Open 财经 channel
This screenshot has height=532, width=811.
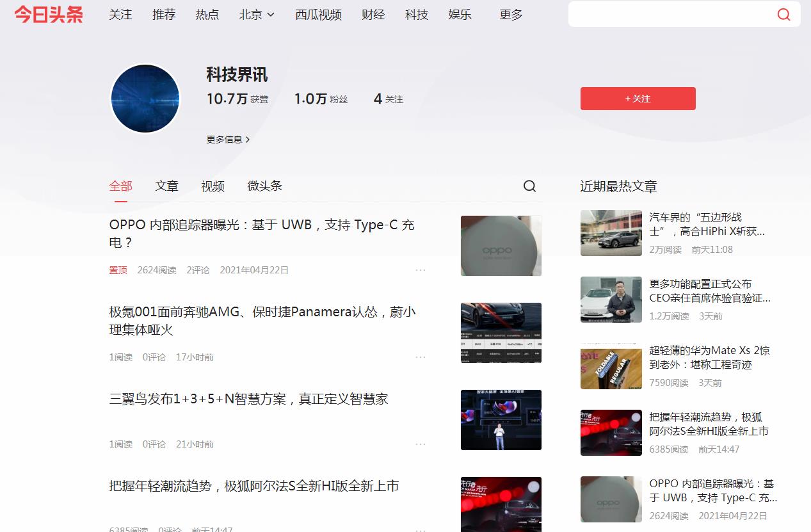point(373,14)
